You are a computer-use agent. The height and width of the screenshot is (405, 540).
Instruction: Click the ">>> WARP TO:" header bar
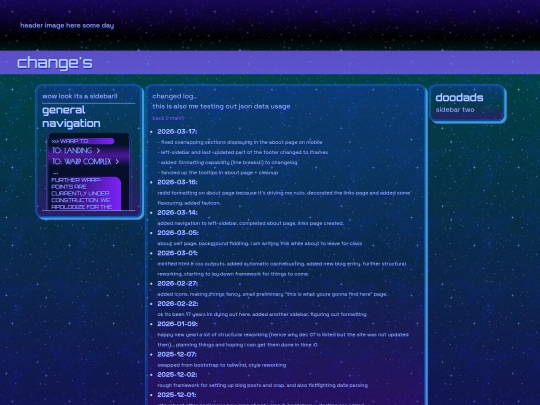click(83, 141)
